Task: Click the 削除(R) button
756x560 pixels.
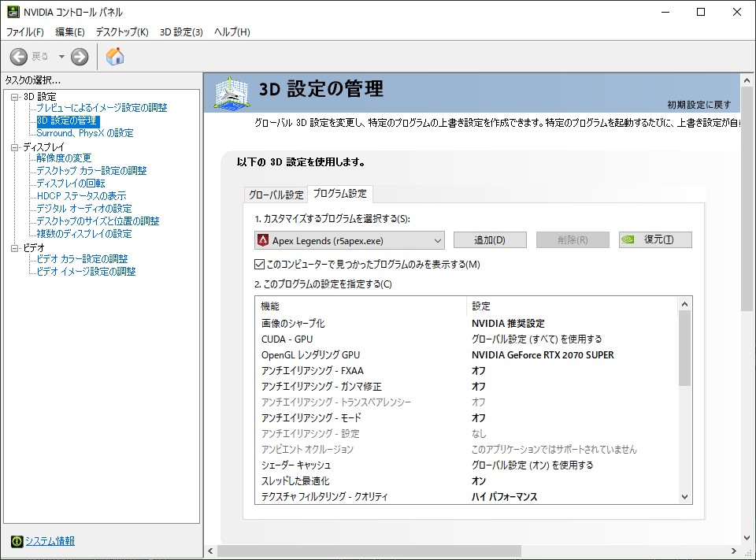Action: pyautogui.click(x=573, y=239)
